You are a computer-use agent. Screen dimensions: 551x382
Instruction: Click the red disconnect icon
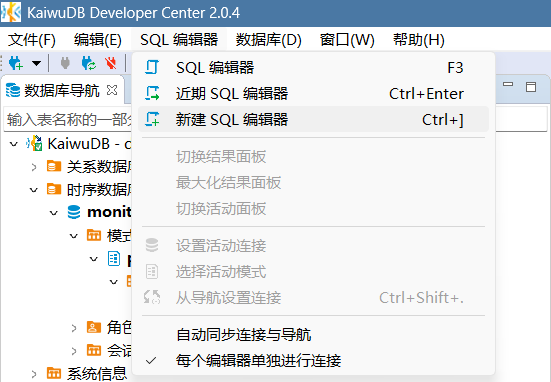tap(111, 64)
